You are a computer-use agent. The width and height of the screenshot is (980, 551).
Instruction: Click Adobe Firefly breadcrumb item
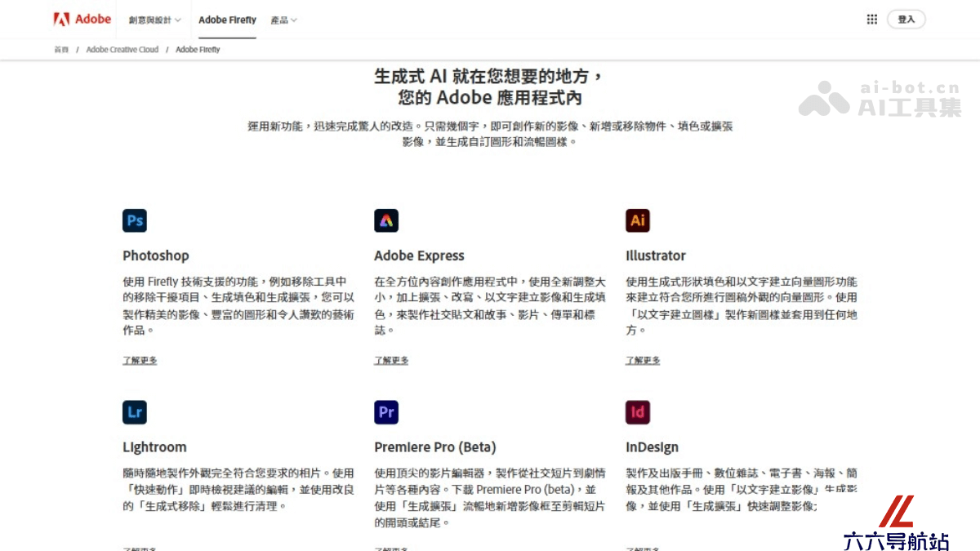[x=198, y=50]
